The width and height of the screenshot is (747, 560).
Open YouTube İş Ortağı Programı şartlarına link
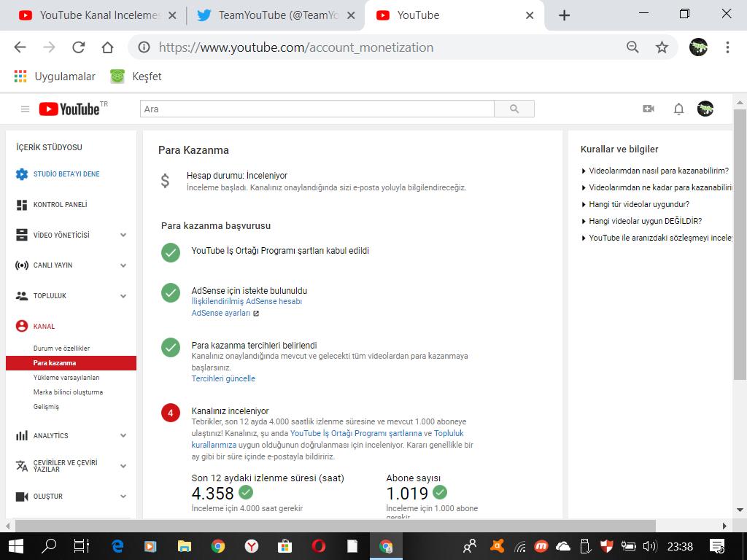click(356, 433)
